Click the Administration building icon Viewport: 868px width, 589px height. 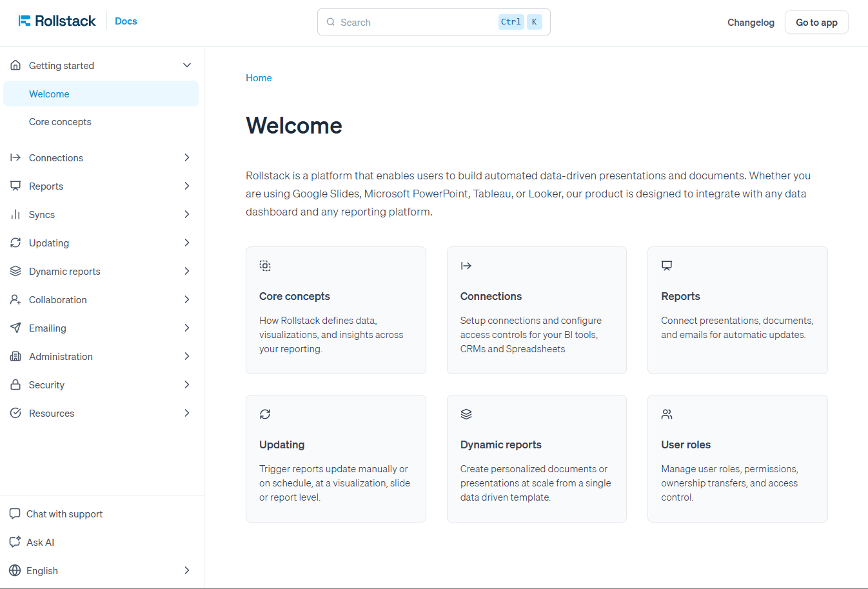(x=15, y=356)
